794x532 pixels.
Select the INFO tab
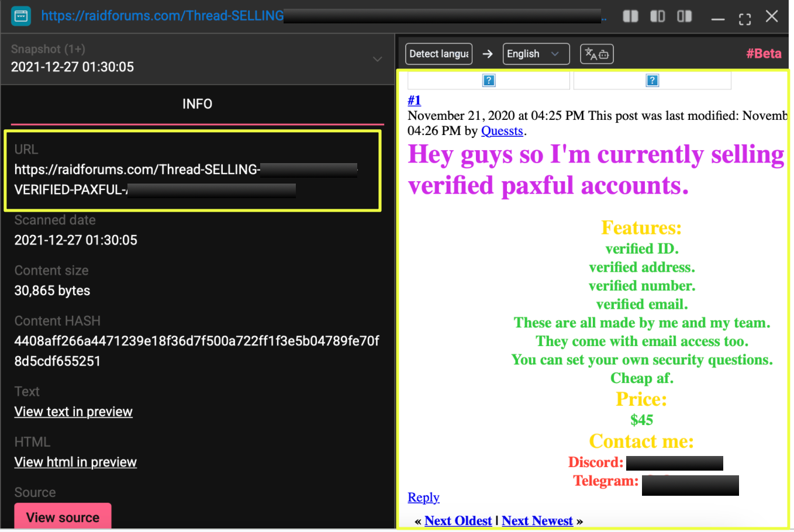click(x=197, y=104)
